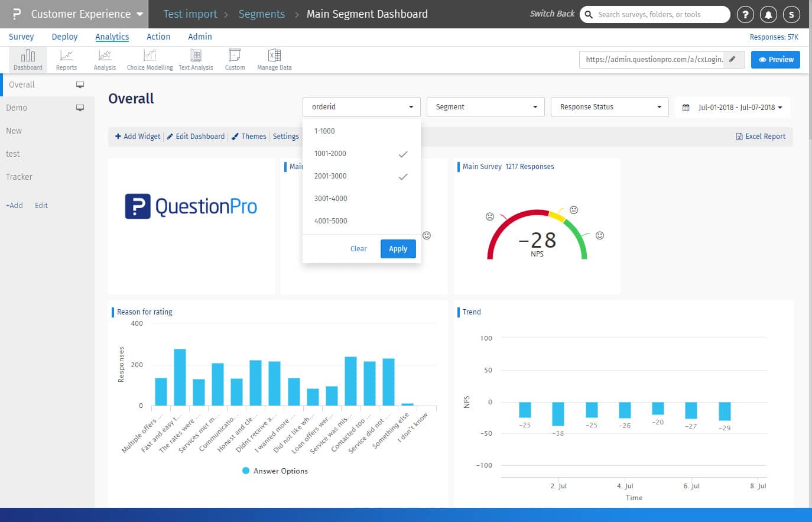This screenshot has width=812, height=522.
Task: Click the Preview button
Action: (x=775, y=60)
